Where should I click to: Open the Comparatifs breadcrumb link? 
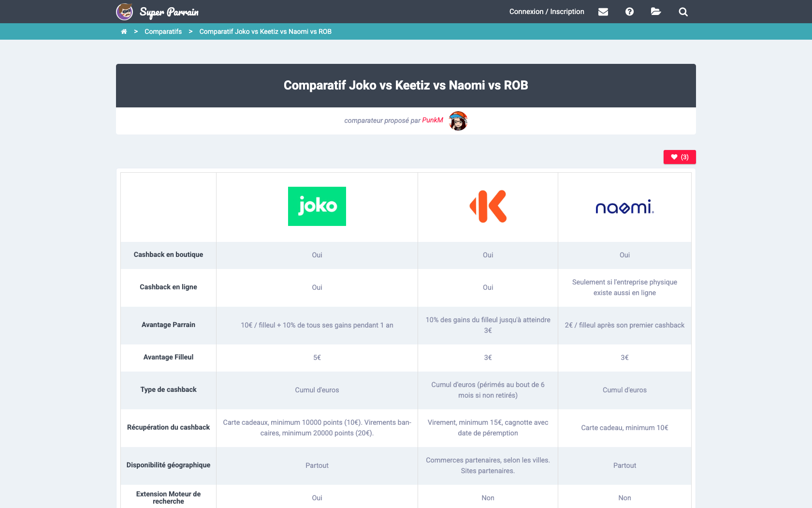(x=163, y=31)
